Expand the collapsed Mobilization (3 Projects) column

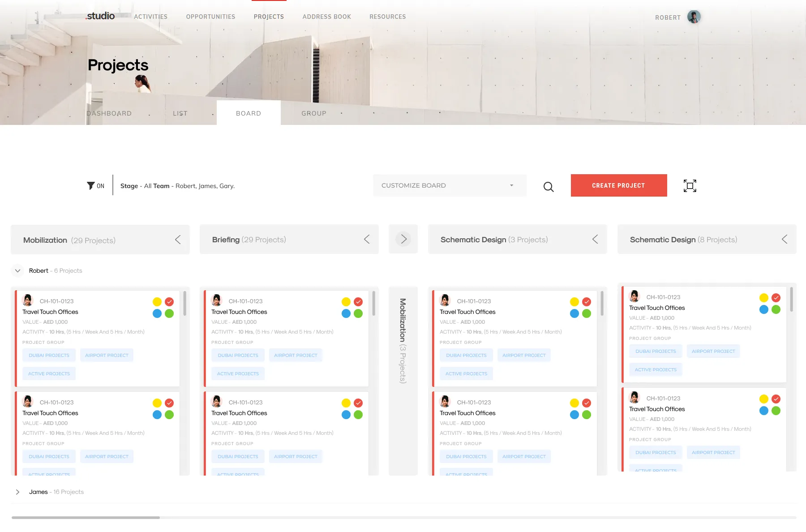point(403,239)
